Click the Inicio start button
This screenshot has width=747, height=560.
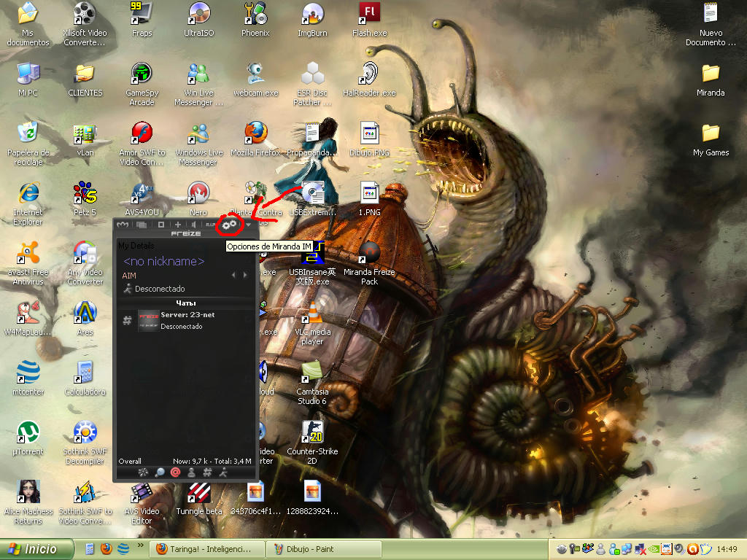(x=37, y=549)
